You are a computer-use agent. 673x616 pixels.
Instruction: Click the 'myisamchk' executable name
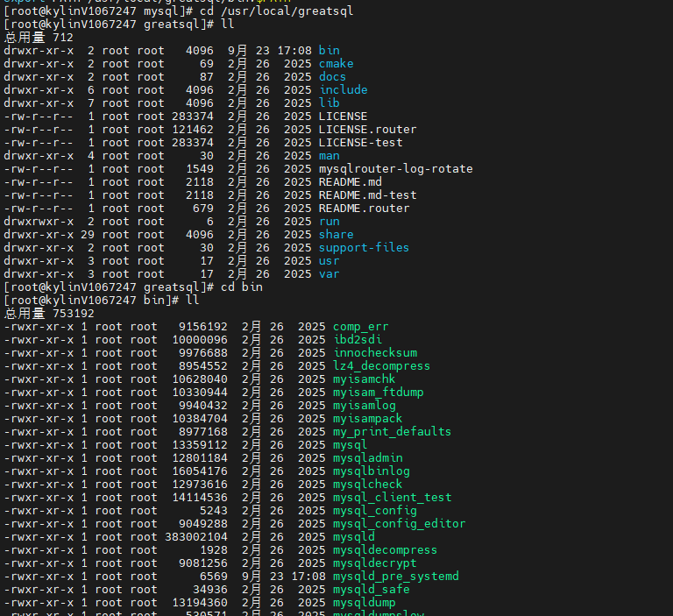pyautogui.click(x=364, y=379)
